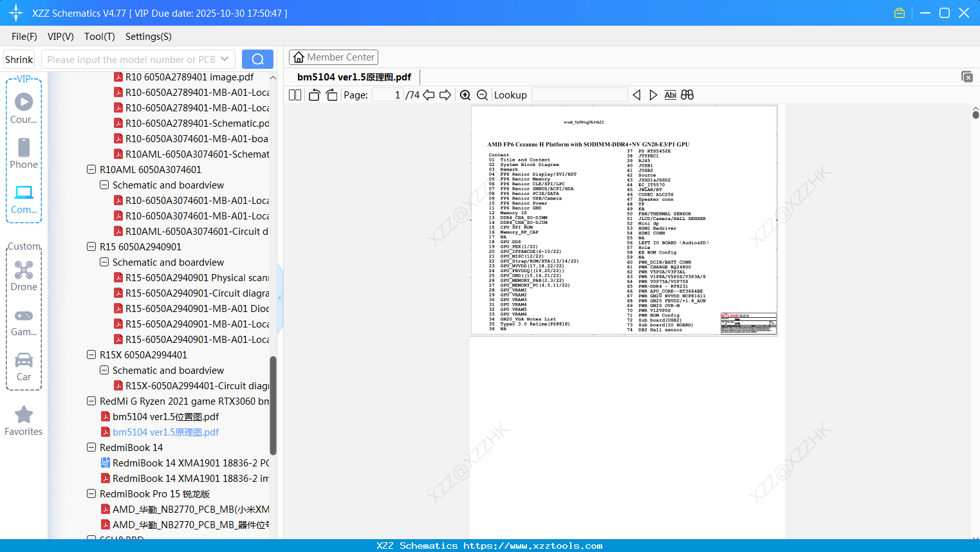Click the binoculars search icon
This screenshot has width=980, height=552.
click(687, 95)
